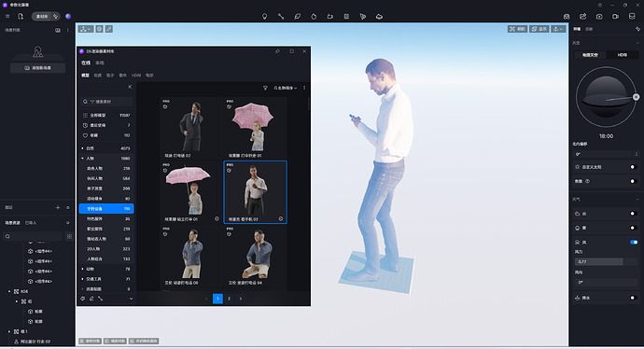Expand the chevron at library sidebar bottom
The width and height of the screenshot is (644, 349).
click(131, 299)
